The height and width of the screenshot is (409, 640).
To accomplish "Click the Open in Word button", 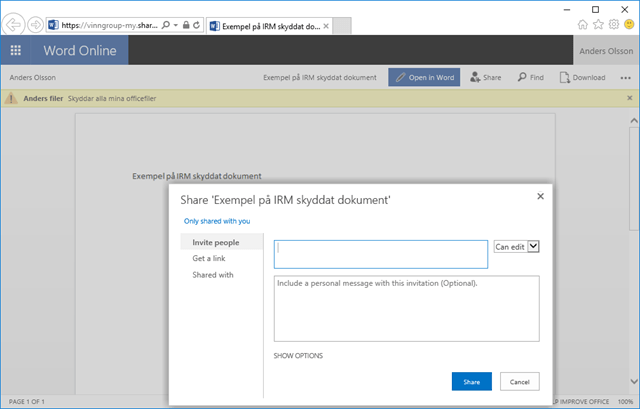I will [425, 77].
